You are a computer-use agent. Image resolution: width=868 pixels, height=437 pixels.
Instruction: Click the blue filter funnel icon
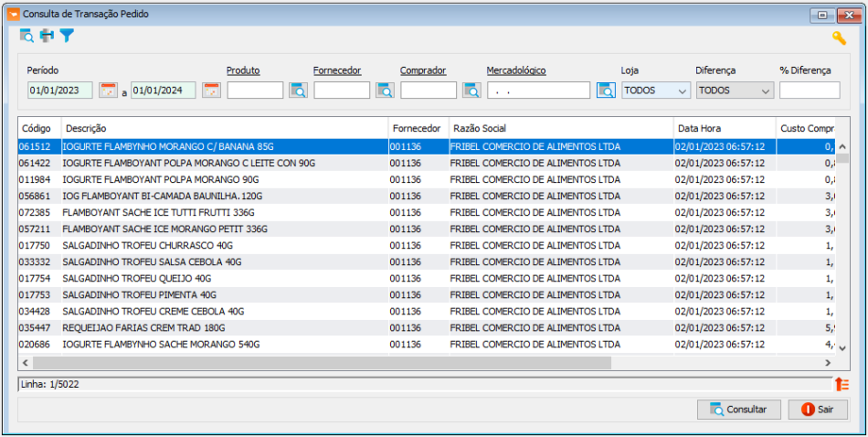tap(67, 36)
